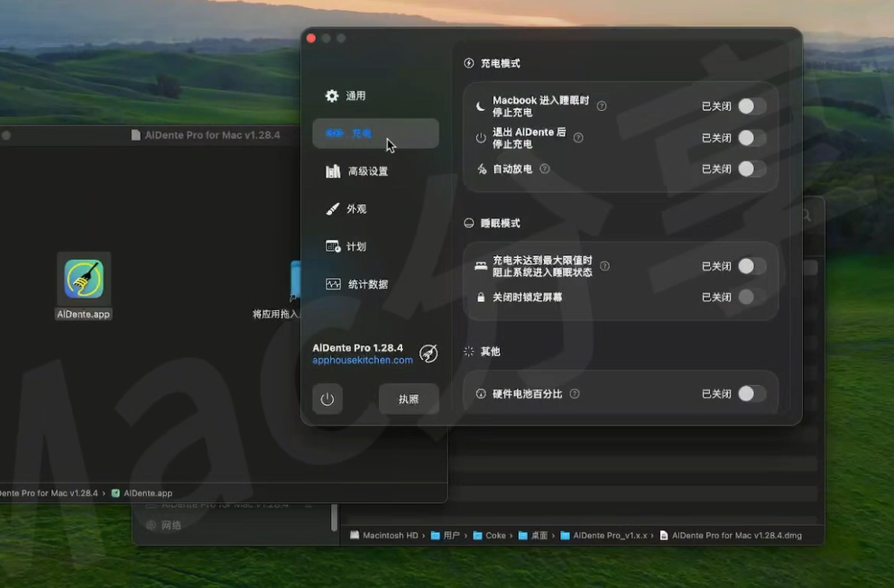Open the 执照 license button
This screenshot has height=588, width=894.
pos(409,399)
